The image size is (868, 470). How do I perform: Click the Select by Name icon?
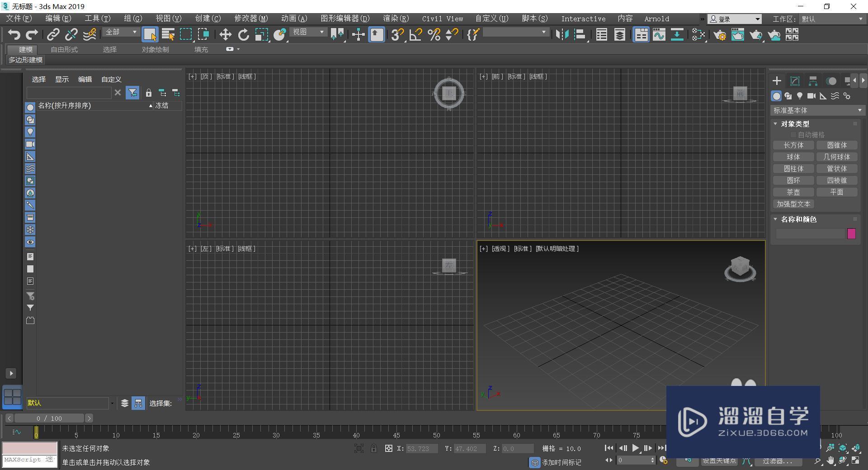coord(168,34)
